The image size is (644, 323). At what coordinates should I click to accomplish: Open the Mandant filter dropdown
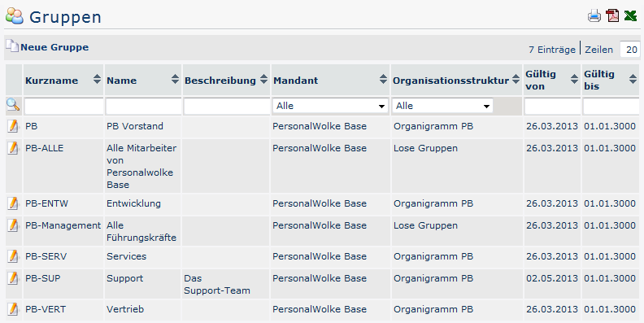[330, 106]
